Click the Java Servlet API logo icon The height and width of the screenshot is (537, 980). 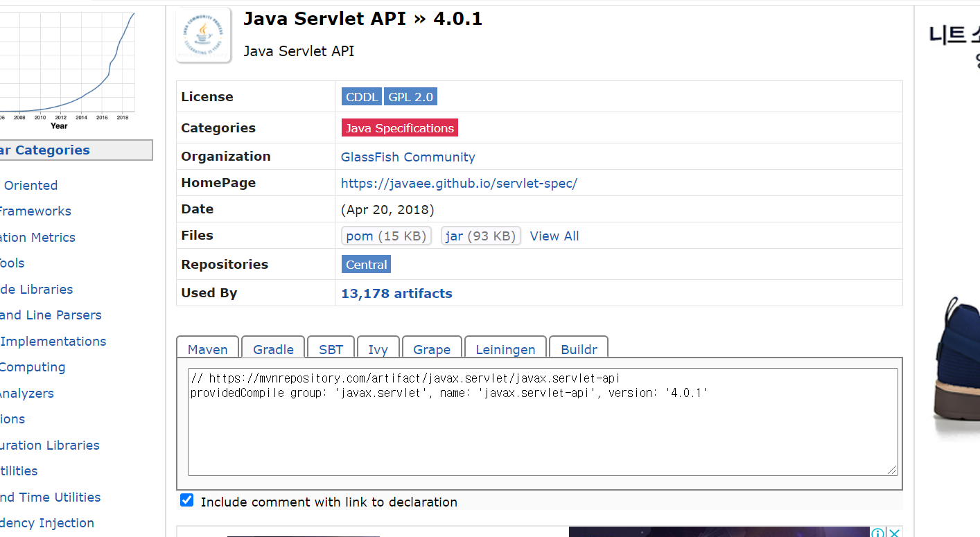pos(203,35)
